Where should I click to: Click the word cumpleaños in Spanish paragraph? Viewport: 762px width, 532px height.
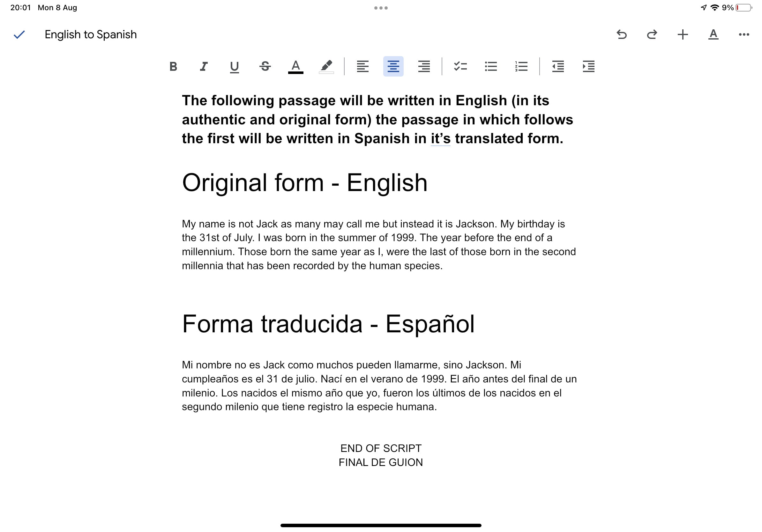(211, 379)
